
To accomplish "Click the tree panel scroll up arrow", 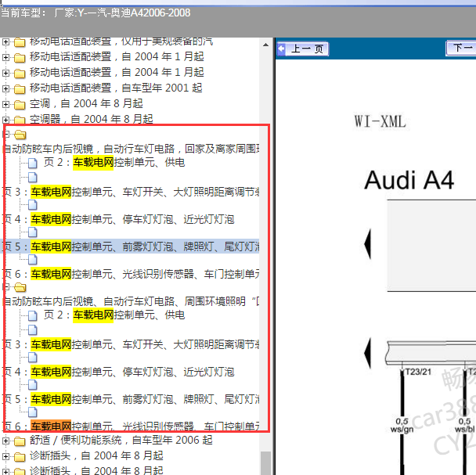I will [x=265, y=45].
